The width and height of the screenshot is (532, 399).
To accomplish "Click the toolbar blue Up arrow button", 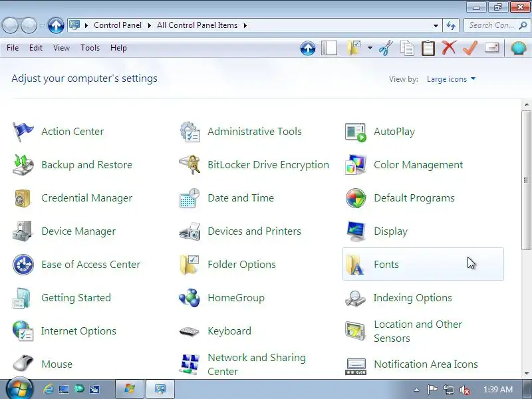I will pos(308,48).
